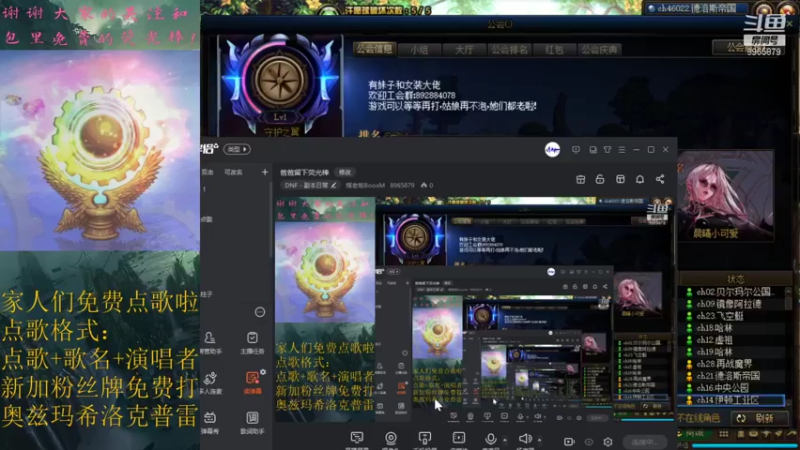The height and width of the screenshot is (450, 800).
Task: Add a multimedia source from the bottom bar
Action: pyautogui.click(x=459, y=440)
